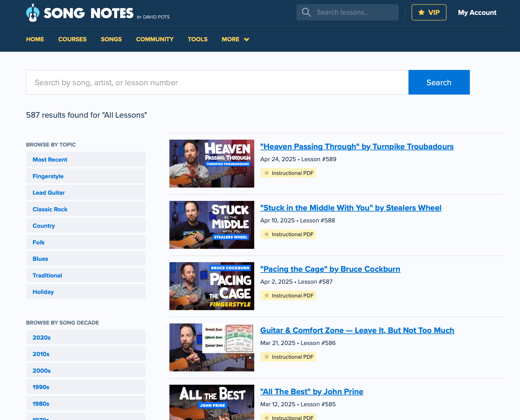The height and width of the screenshot is (420, 520).
Task: Click the BROWSE BY TOPIC heading
Action: 51,145
